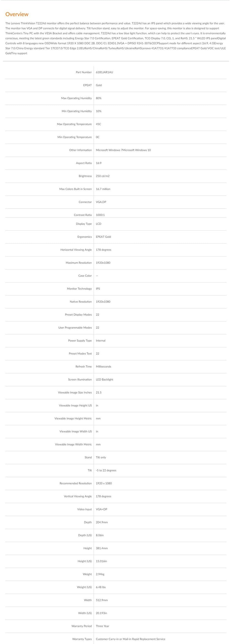The width and height of the screenshot is (231, 644).
Task: Click the Contrast Ratio 1000:1 value
Action: click(100, 215)
